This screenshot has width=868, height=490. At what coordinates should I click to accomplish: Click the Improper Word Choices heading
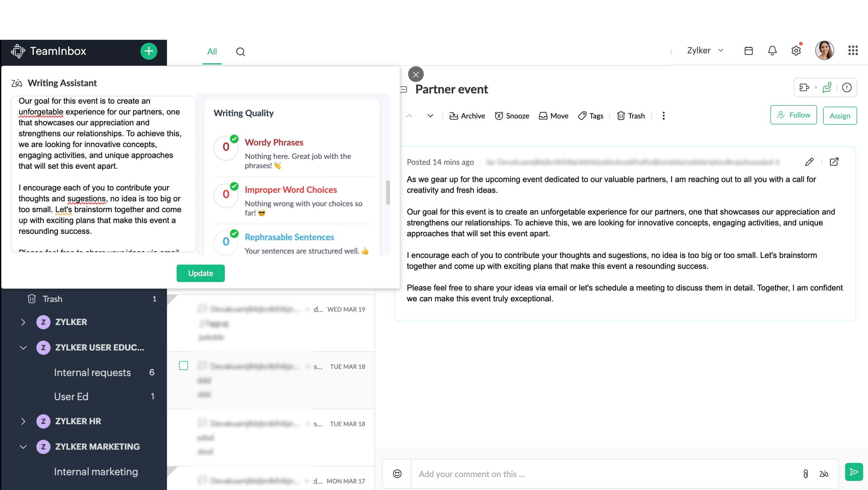[x=291, y=190]
